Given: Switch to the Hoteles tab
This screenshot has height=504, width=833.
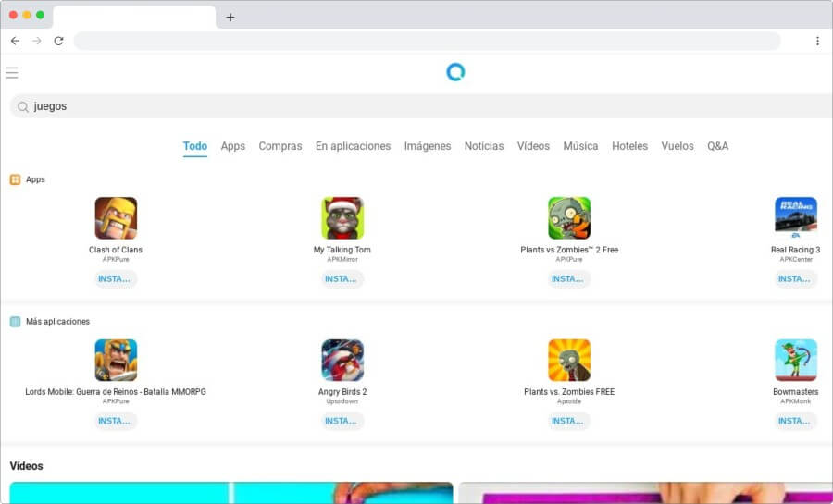Looking at the screenshot, I should (x=629, y=146).
